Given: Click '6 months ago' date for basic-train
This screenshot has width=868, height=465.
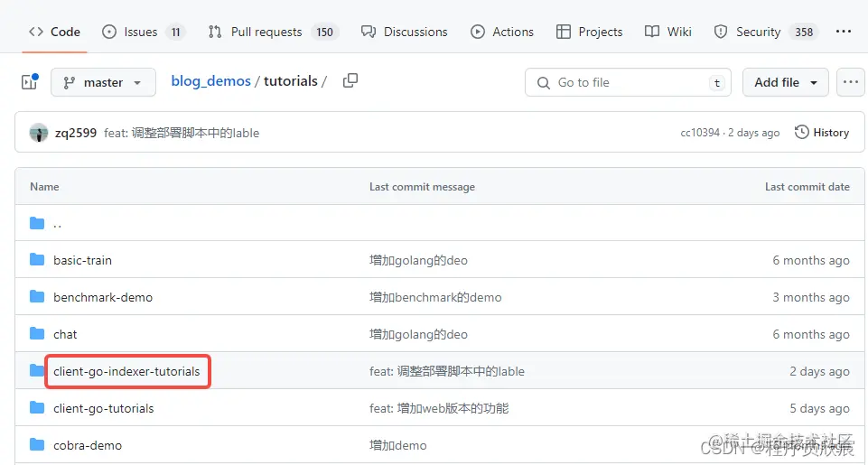Looking at the screenshot, I should pyautogui.click(x=811, y=260).
